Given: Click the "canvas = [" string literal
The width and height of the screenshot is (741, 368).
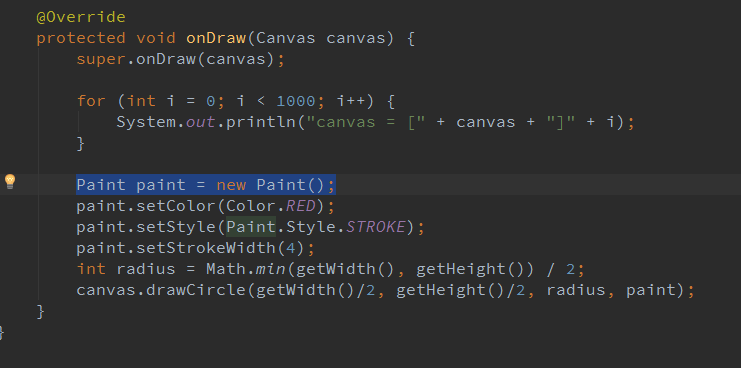Looking at the screenshot, I should [366, 122].
